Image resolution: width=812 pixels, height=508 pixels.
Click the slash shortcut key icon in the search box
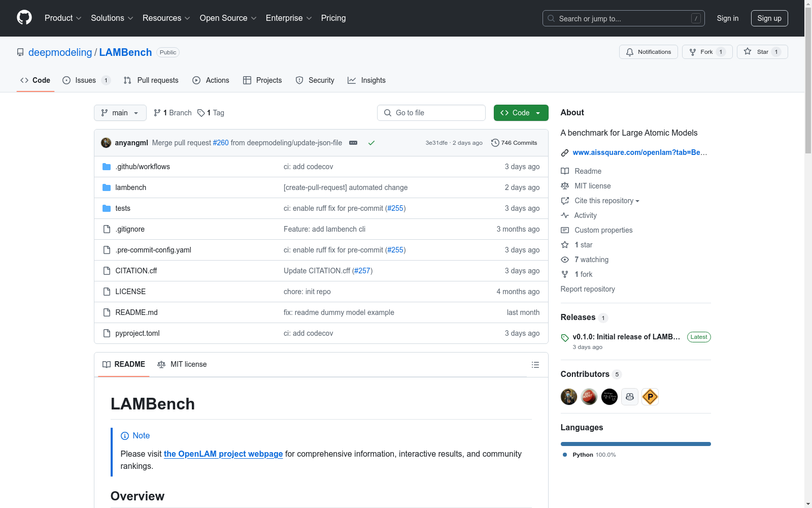[696, 18]
